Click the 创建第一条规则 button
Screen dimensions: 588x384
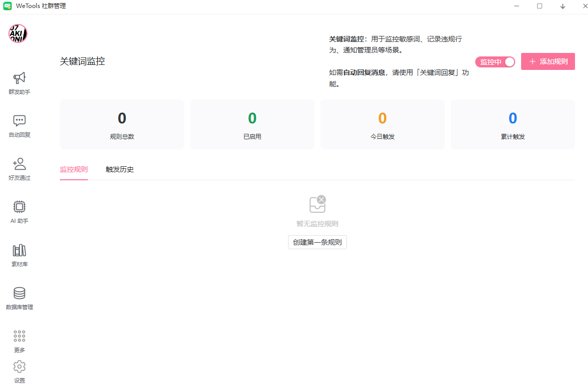tap(317, 242)
